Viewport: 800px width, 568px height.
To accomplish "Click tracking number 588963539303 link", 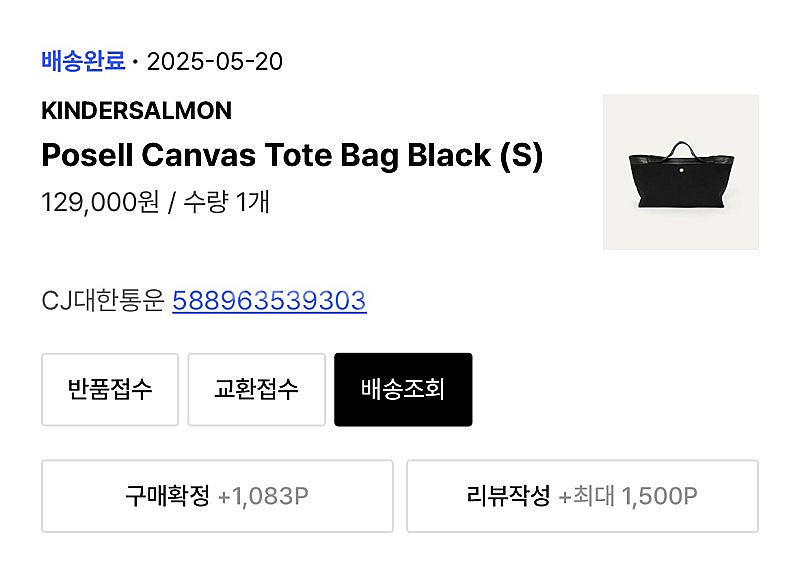I will click(x=269, y=301).
